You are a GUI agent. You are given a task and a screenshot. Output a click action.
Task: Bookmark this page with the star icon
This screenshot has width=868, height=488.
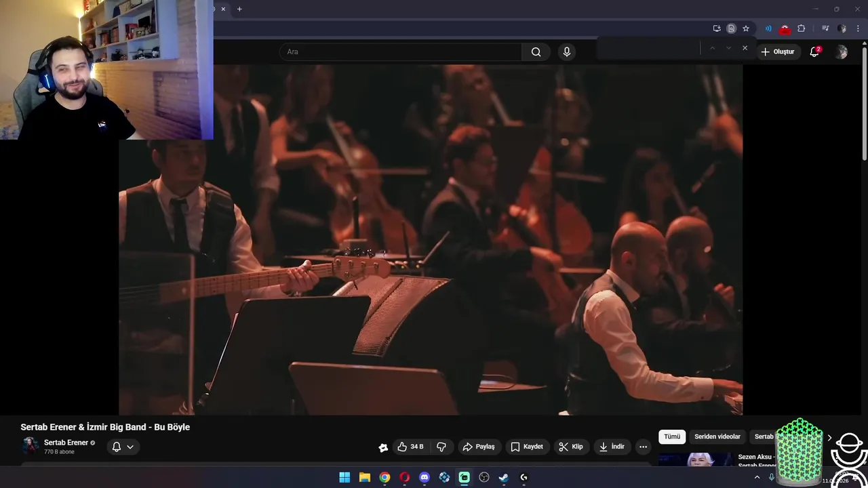(x=746, y=28)
